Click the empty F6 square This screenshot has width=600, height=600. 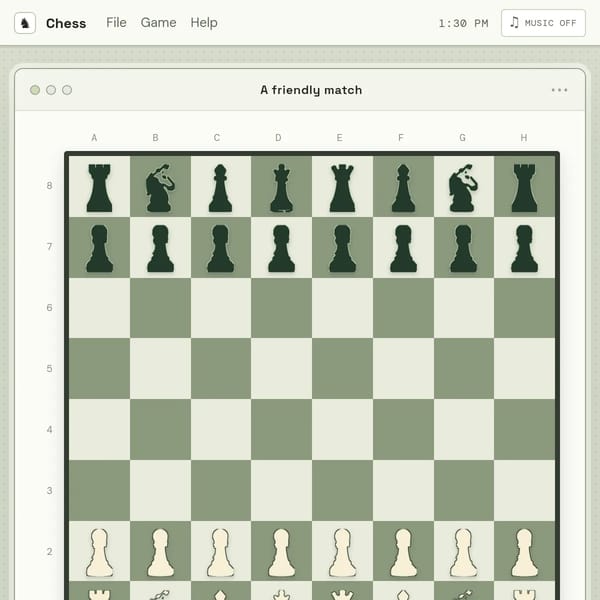(x=403, y=308)
